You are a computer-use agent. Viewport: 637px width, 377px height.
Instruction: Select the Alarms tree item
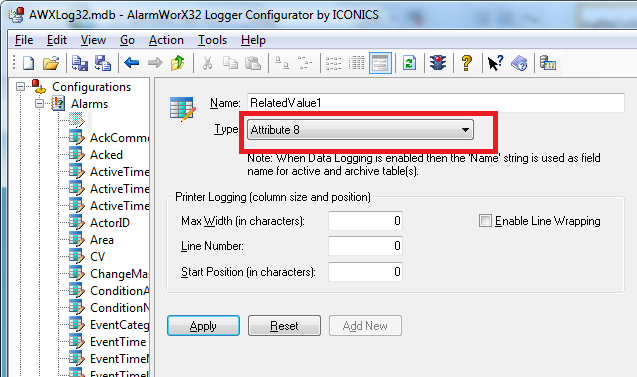pyautogui.click(x=89, y=104)
